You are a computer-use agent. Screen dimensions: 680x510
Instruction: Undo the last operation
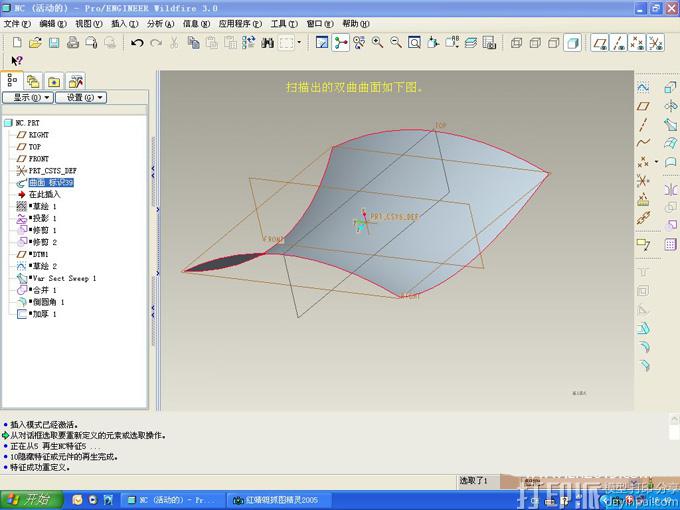[x=137, y=42]
